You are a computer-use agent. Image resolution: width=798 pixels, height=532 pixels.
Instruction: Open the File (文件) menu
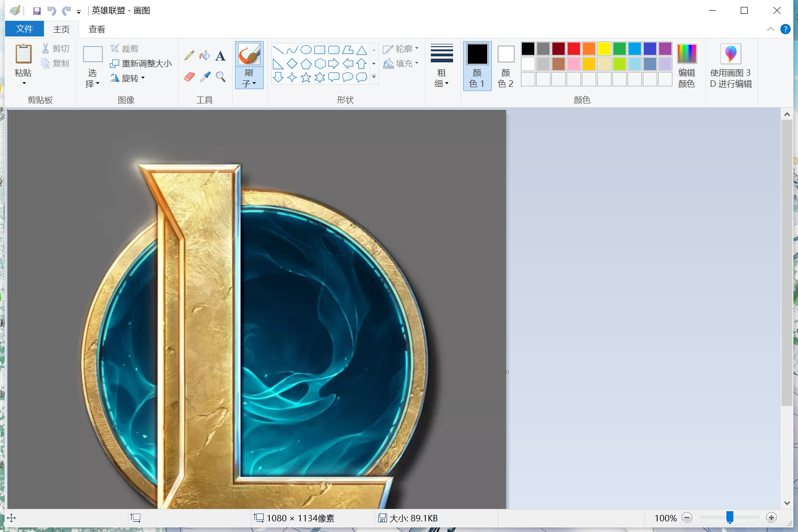pos(24,29)
